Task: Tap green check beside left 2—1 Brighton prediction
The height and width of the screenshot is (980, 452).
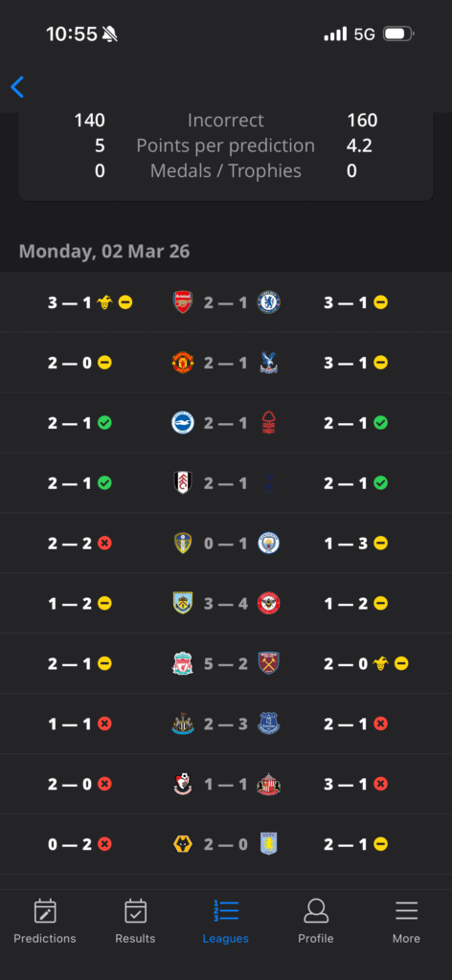Action: coord(105,423)
